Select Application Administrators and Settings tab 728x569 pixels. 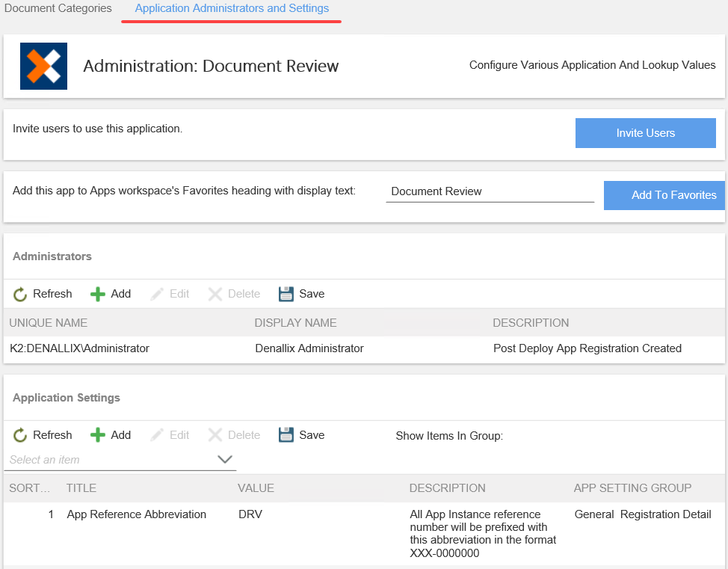click(x=232, y=9)
